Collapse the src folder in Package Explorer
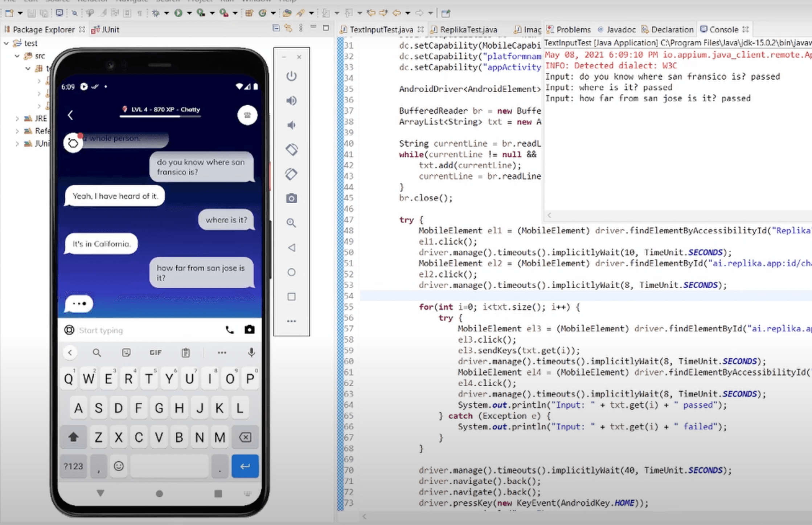 pyautogui.click(x=17, y=56)
